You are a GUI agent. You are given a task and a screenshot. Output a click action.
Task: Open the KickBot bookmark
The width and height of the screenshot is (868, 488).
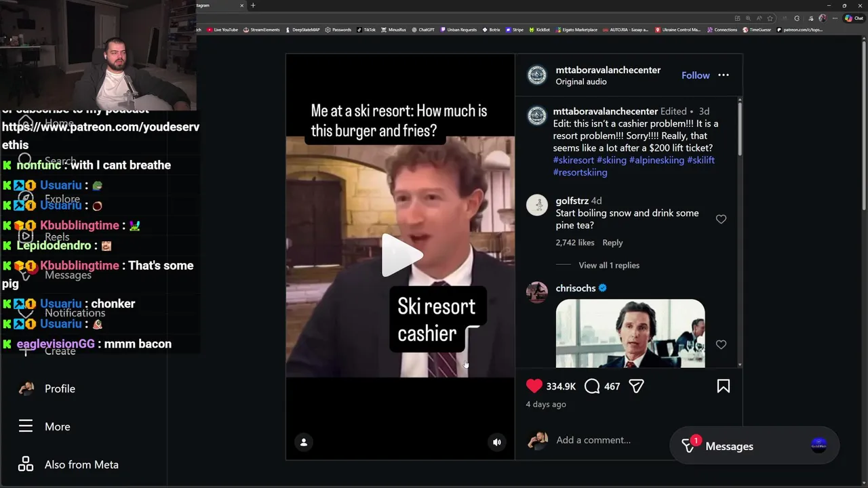click(540, 30)
